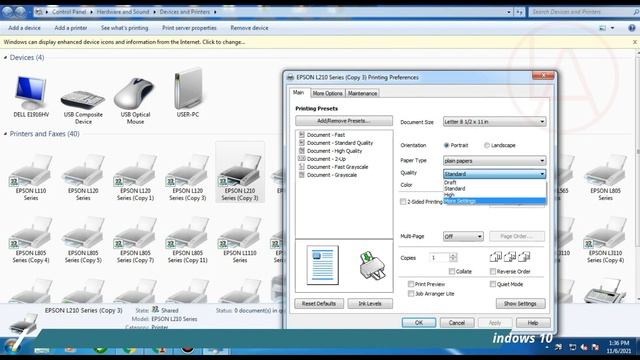Open the Multi-Page dropdown
This screenshot has height=360, width=640.
tap(463, 236)
